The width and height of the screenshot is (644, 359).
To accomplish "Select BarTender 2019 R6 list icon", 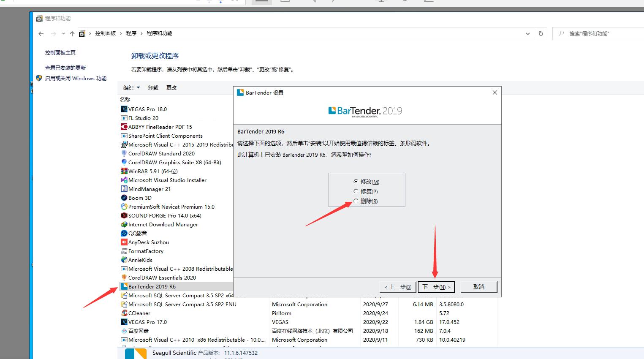I will [x=124, y=286].
